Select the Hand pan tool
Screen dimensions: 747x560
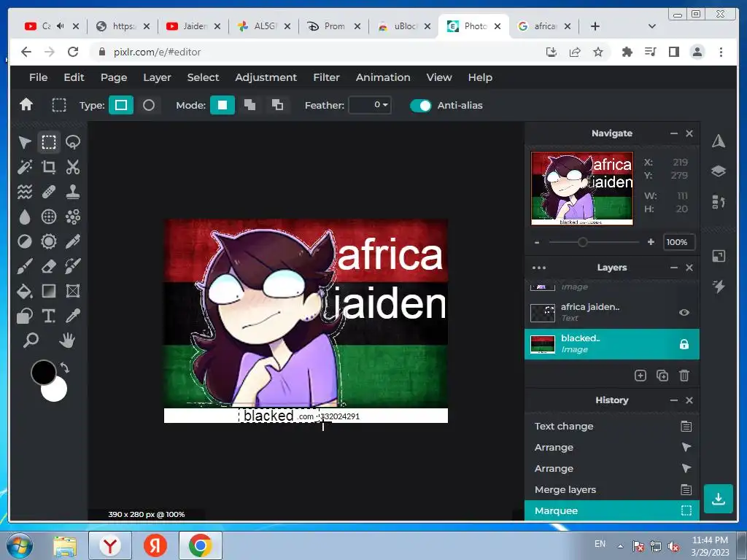[x=67, y=341]
